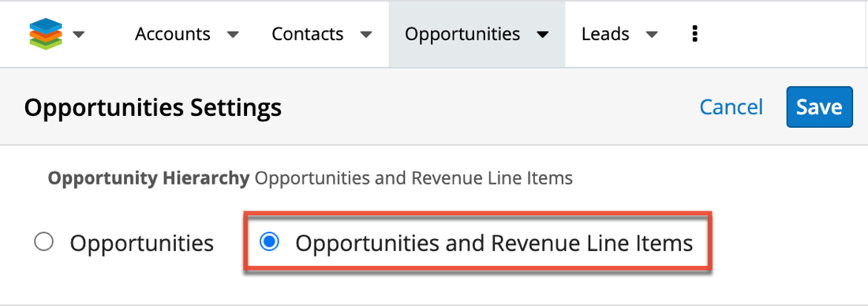
Task: Expand the Opportunities tab dropdown arrow
Action: [543, 35]
